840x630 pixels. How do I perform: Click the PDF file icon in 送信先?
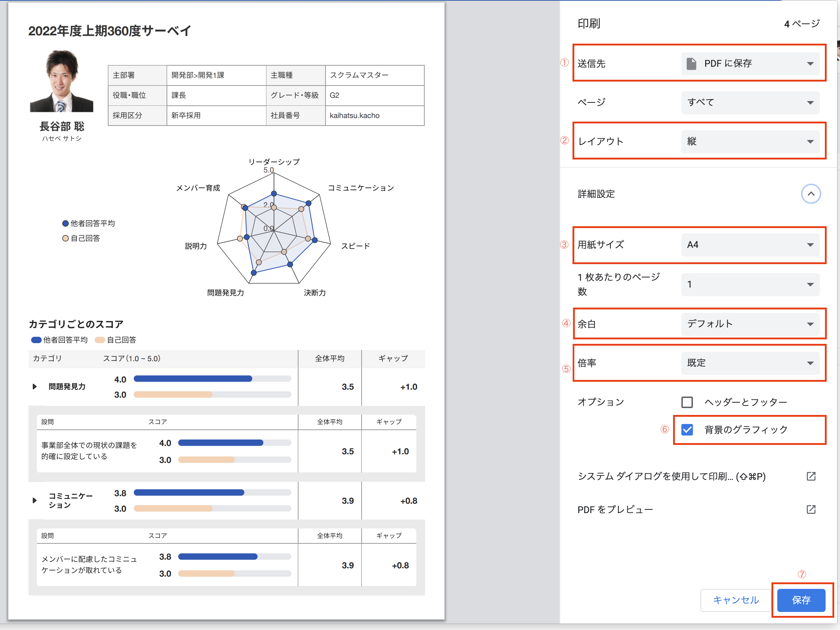(691, 64)
